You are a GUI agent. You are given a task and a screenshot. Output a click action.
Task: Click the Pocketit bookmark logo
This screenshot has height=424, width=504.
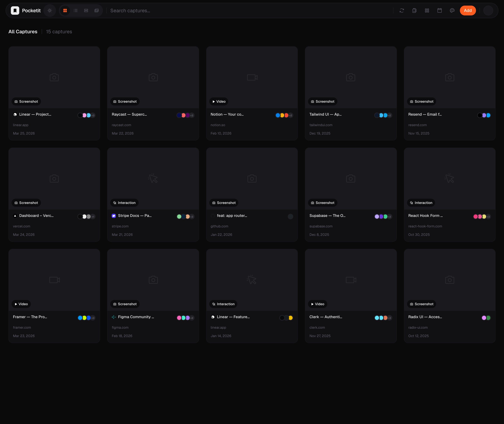click(15, 11)
